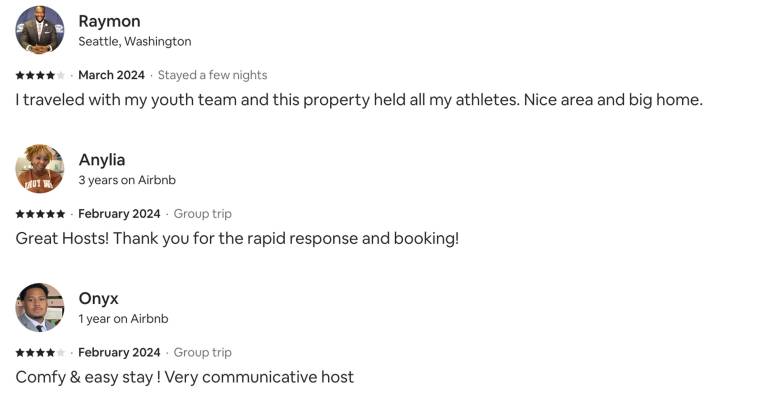This screenshot has height=420, width=768.
Task: Open Anylia's profile photo
Action: 40,169
